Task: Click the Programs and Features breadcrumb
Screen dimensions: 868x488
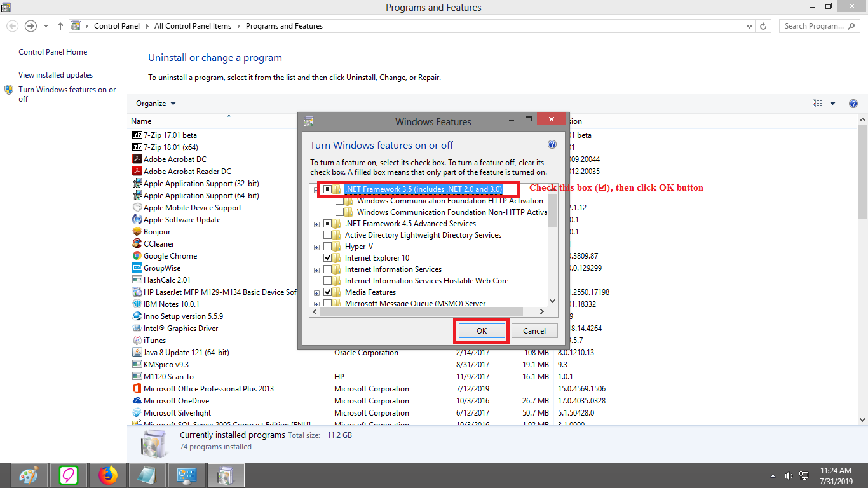Action: tap(284, 26)
